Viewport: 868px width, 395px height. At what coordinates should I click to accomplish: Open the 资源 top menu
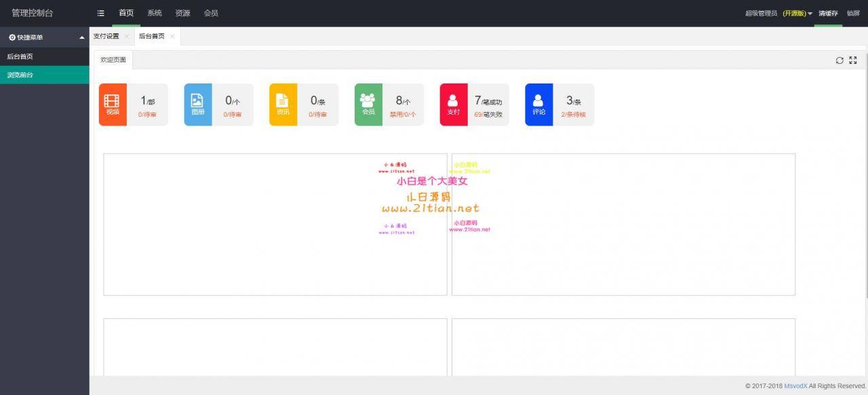point(182,13)
